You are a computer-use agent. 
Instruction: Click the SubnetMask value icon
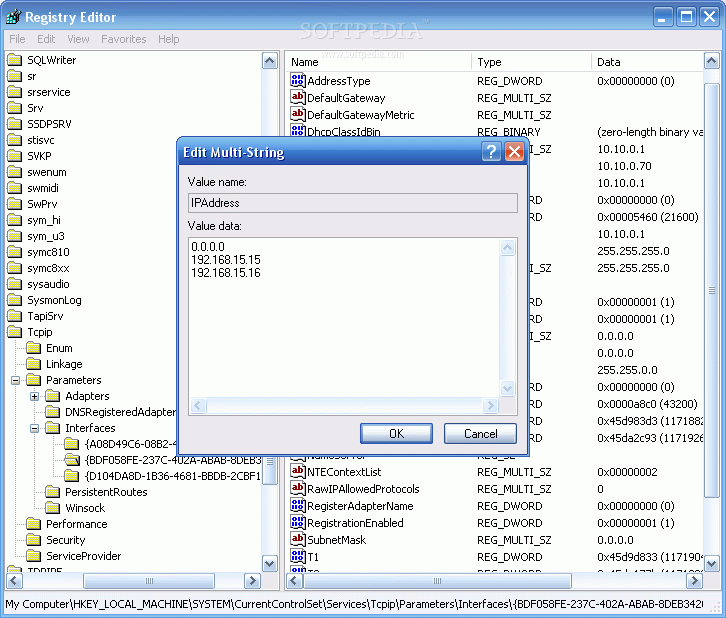[298, 540]
